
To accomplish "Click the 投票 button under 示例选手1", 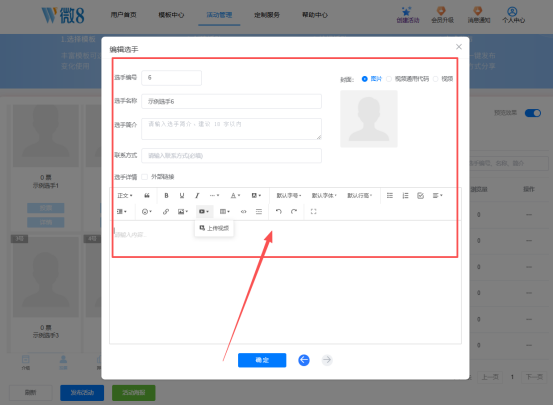I will [46, 208].
